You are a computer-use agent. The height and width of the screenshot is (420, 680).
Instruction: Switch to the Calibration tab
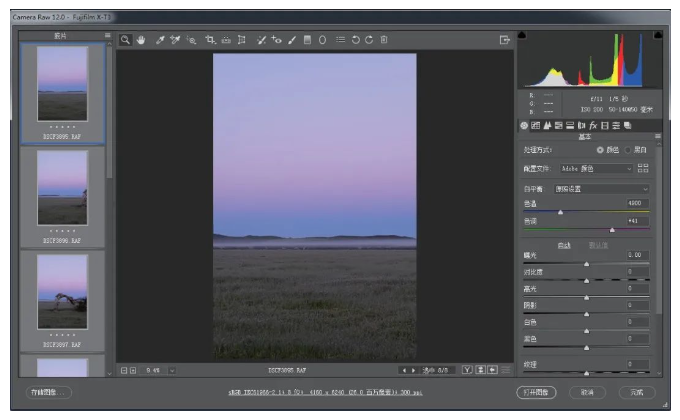coord(605,125)
